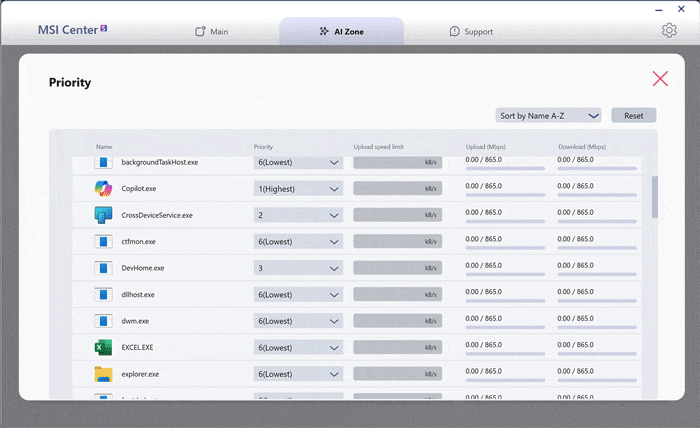Screen dimensions: 700x428
Task: Click DevHome.exe upload speed limit field
Action: coord(397,268)
